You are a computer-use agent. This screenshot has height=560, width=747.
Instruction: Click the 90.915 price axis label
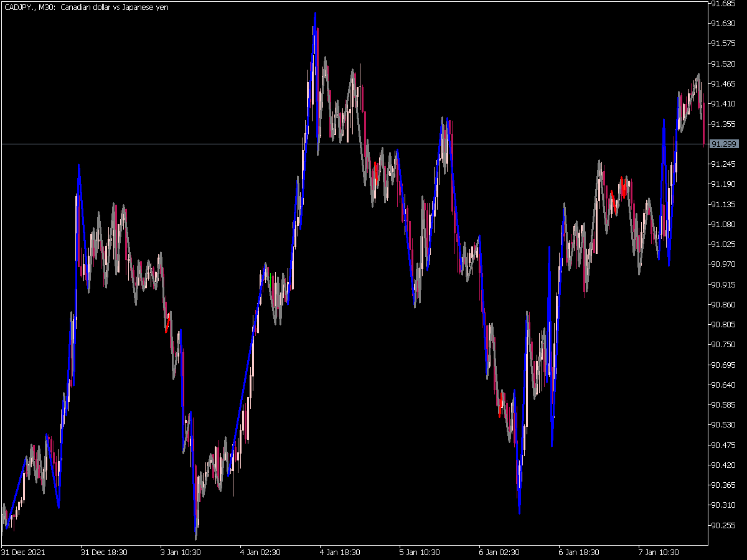click(x=722, y=284)
